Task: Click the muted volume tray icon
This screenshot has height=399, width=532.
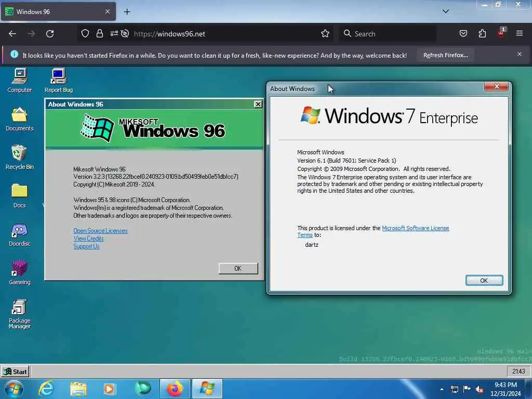Action: pyautogui.click(x=480, y=389)
